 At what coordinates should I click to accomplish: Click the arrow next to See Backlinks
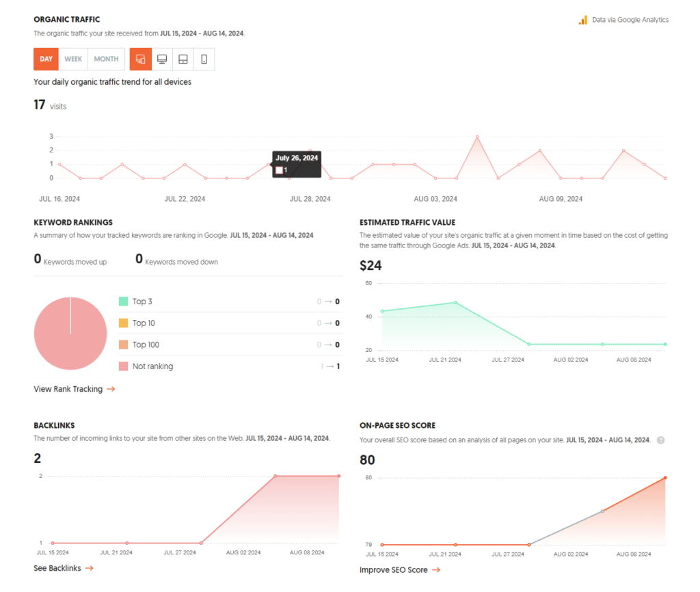[x=89, y=568]
